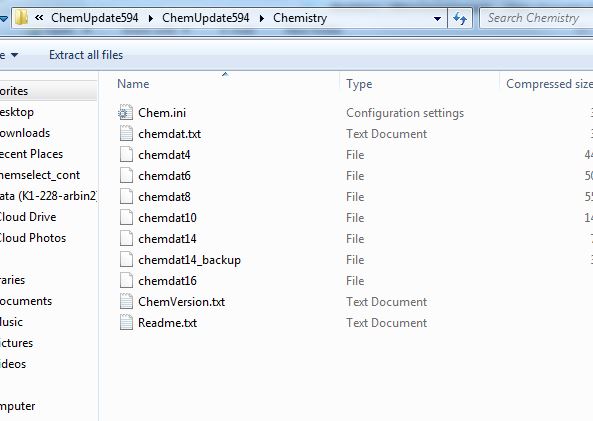The image size is (593, 421).
Task: Select the ChemVersion.txt file name
Action: click(182, 302)
